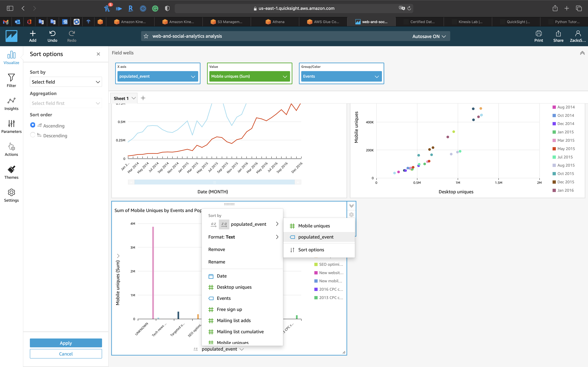Select Remove from the context menu

pos(217,249)
